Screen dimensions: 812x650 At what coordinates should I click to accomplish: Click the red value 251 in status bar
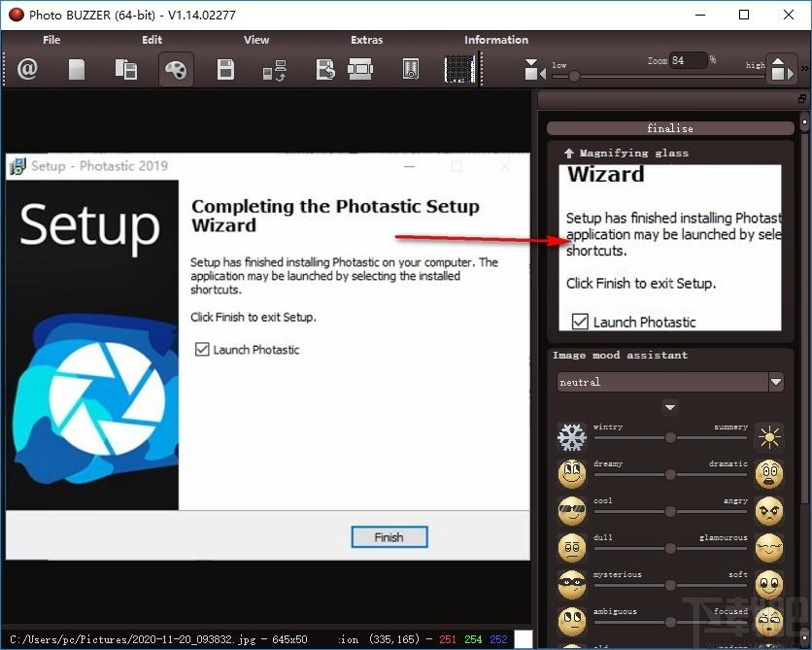tap(448, 639)
